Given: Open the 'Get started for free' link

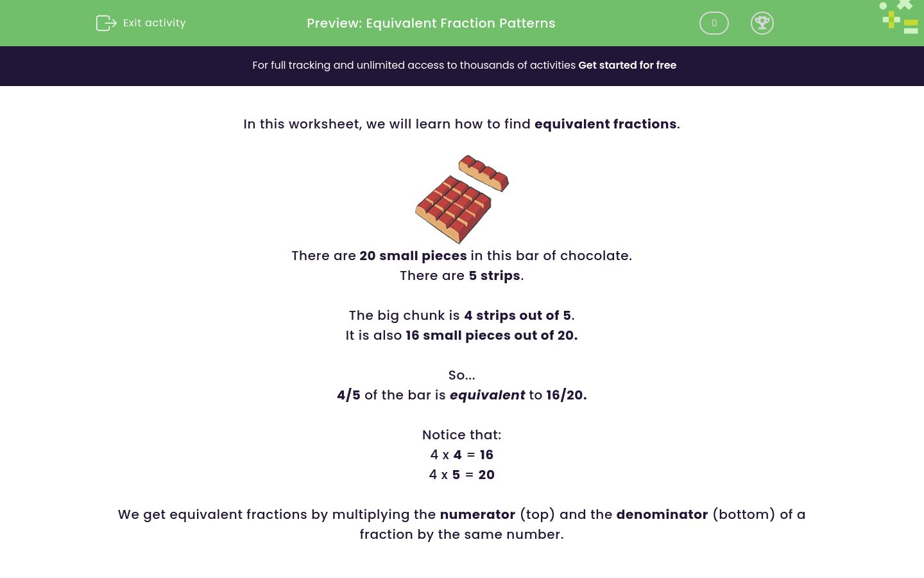Looking at the screenshot, I should pyautogui.click(x=628, y=65).
